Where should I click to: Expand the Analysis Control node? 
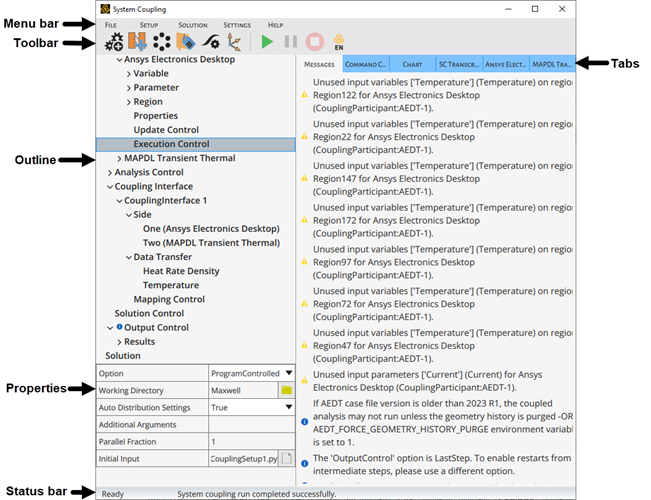click(x=110, y=173)
